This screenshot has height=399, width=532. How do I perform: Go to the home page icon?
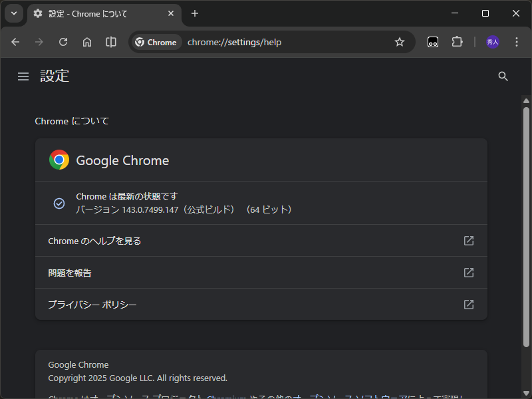[86, 42]
